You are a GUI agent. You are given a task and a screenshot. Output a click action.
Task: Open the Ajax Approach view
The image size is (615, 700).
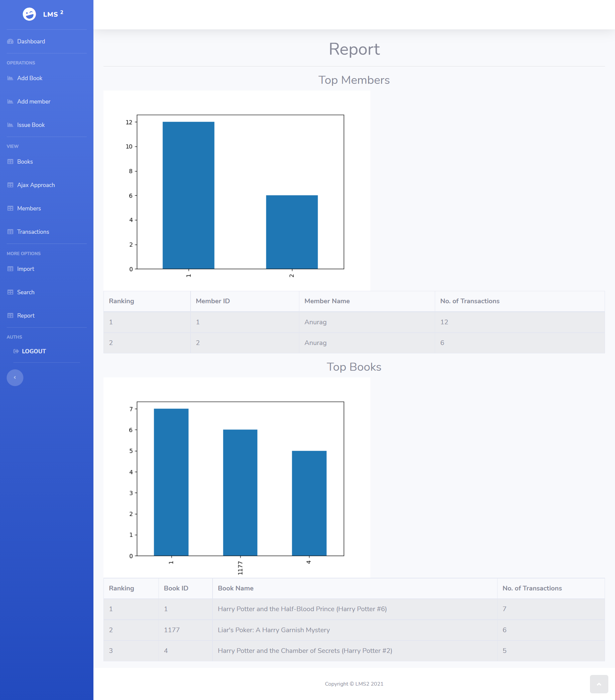[36, 185]
